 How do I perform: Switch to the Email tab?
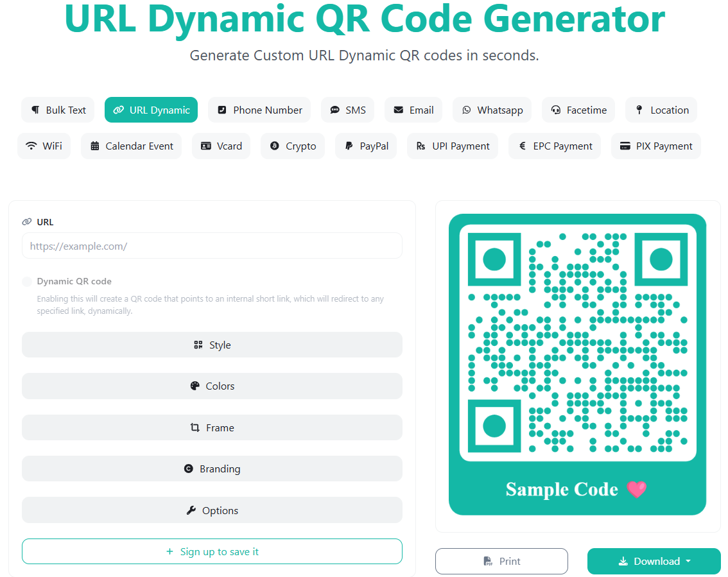pos(413,110)
